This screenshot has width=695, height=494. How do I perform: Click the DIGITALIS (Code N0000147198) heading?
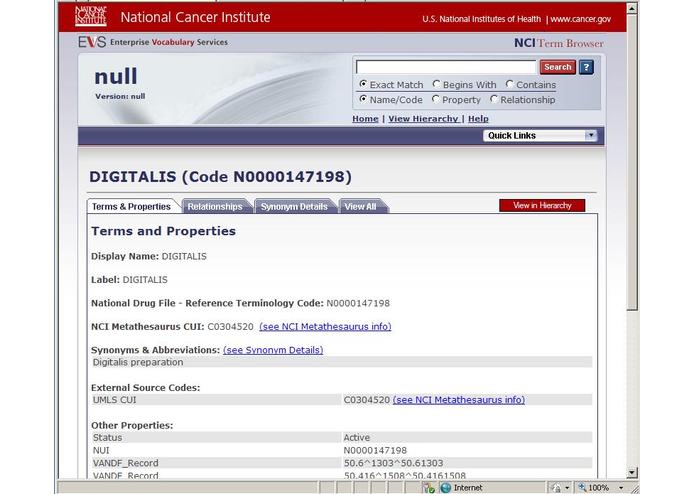221,177
